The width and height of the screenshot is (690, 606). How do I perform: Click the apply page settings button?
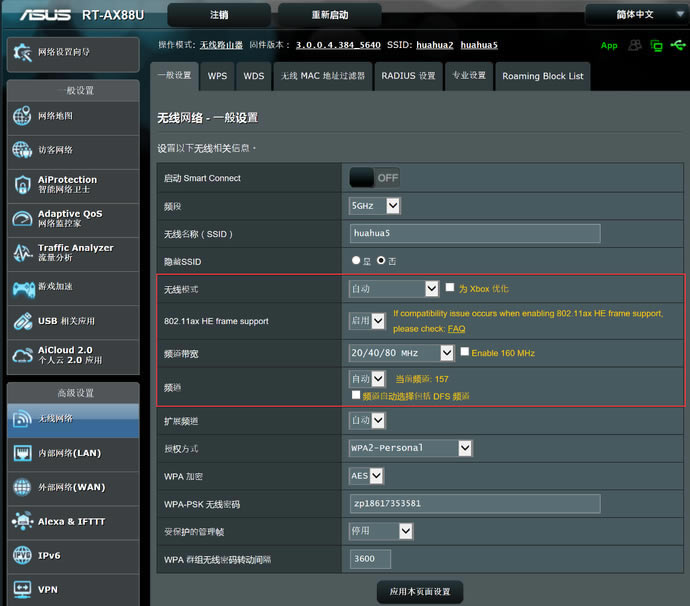point(420,592)
